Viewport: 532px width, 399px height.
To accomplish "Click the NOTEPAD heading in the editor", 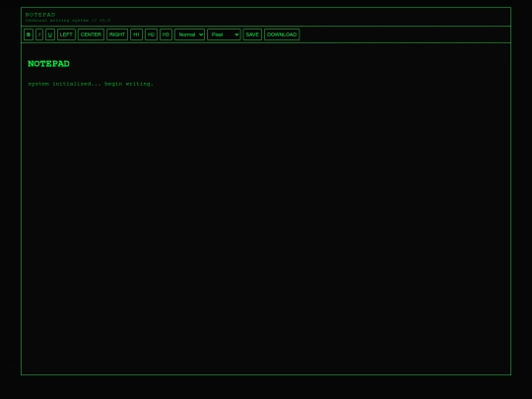I will pyautogui.click(x=49, y=64).
